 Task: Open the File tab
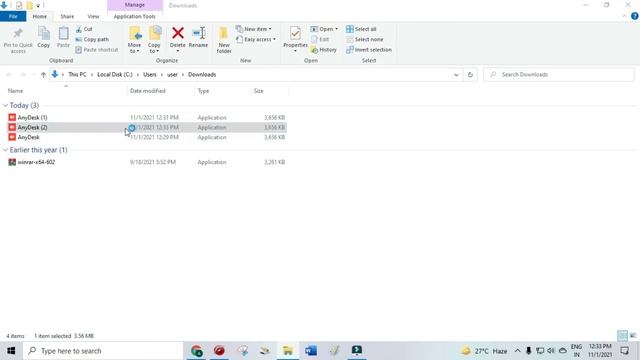(13, 16)
